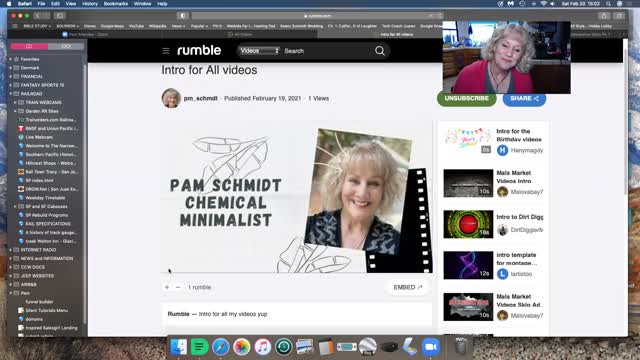Open the Live Webcam bookmark
The image size is (640, 360).
click(39, 137)
